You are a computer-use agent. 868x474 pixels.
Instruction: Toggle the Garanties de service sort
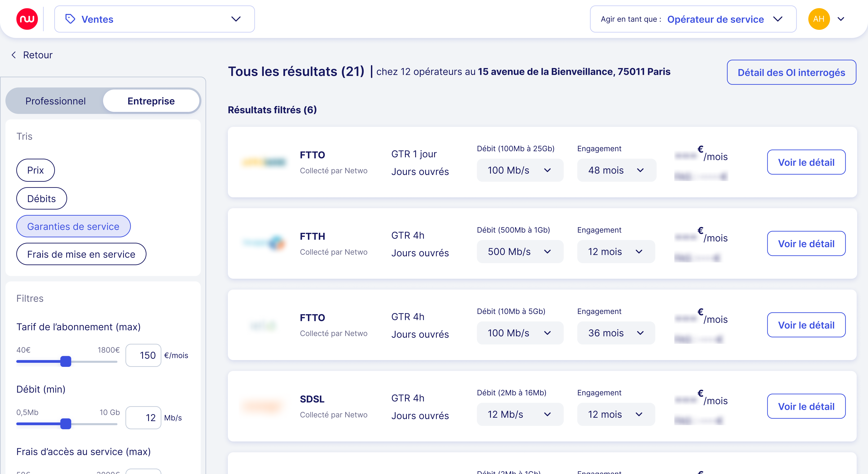coord(73,226)
